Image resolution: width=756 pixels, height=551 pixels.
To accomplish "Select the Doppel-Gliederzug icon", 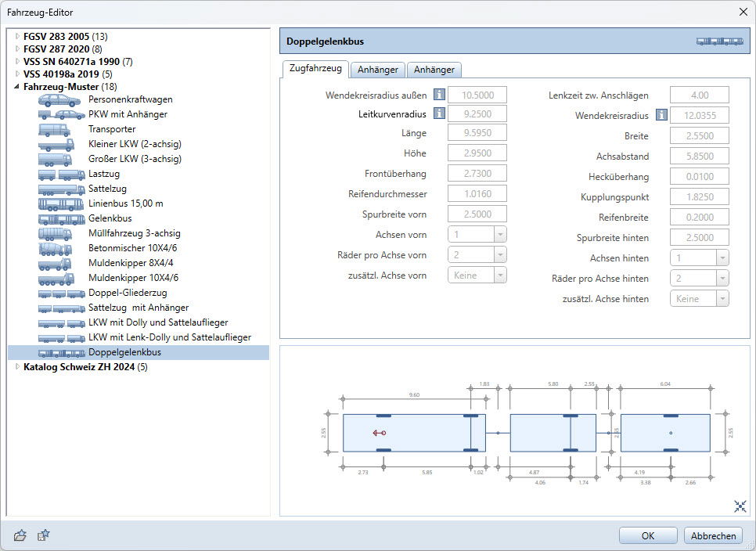I will 62,294.
